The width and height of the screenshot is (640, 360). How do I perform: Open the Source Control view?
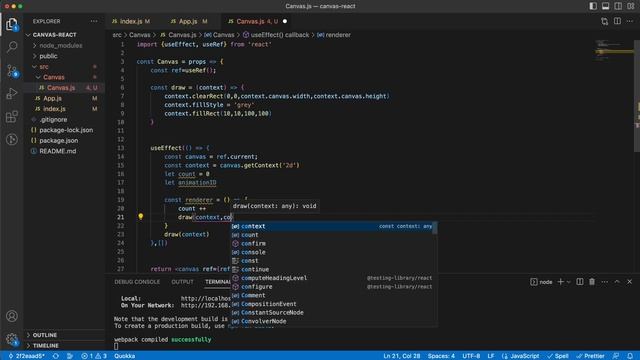click(12, 71)
